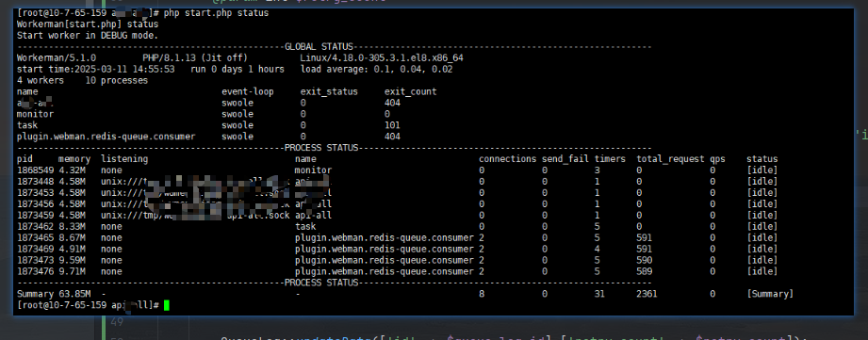Select pid 1868549 of the monitor process

point(36,170)
